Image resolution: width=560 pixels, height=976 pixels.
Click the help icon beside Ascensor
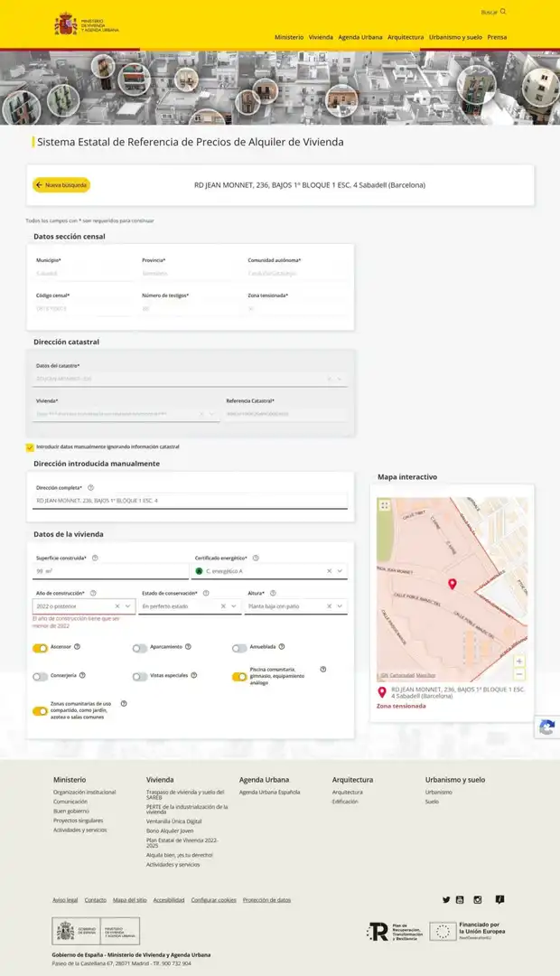click(77, 646)
